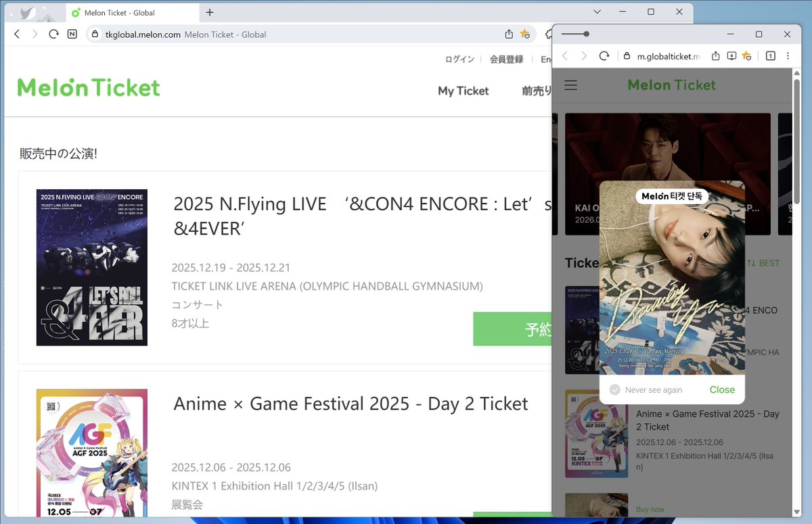The image size is (812, 524).
Task: Click main window address bar URL
Action: point(143,34)
